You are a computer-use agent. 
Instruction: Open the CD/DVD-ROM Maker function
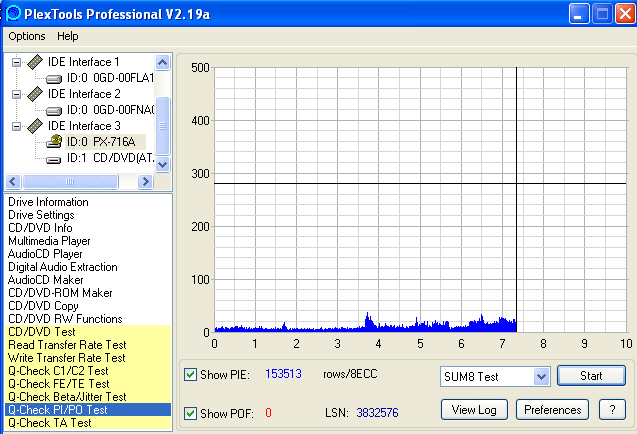coord(60,293)
